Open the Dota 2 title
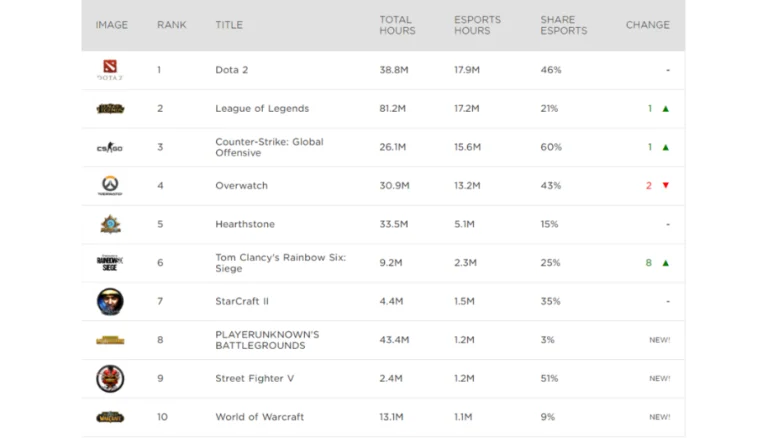Image resolution: width=768 pixels, height=438 pixels. point(232,70)
